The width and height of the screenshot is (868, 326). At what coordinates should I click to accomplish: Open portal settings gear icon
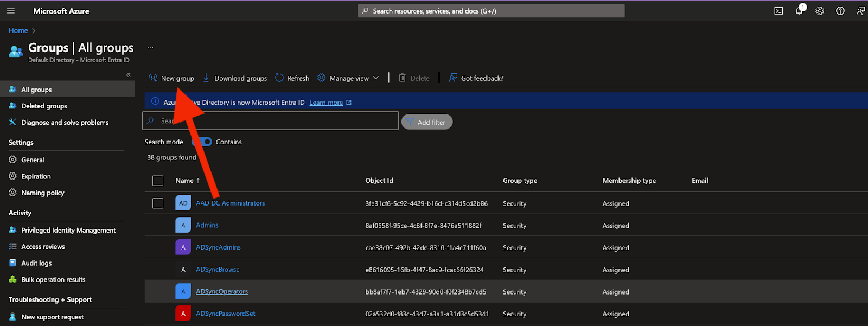click(820, 11)
